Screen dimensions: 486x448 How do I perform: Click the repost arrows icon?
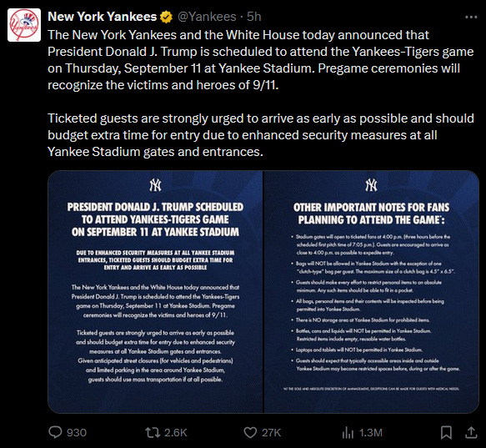pyautogui.click(x=153, y=432)
